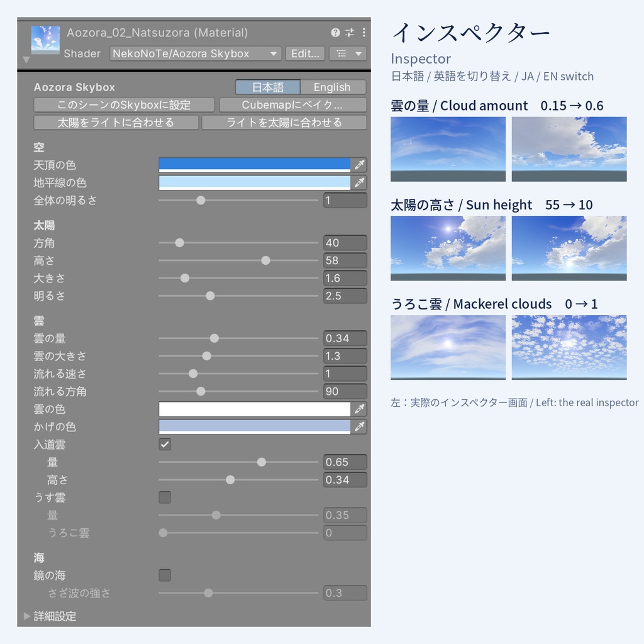644x644 pixels.
Task: Click the Mackerel clouds 0 thumbnail
Action: tap(448, 347)
